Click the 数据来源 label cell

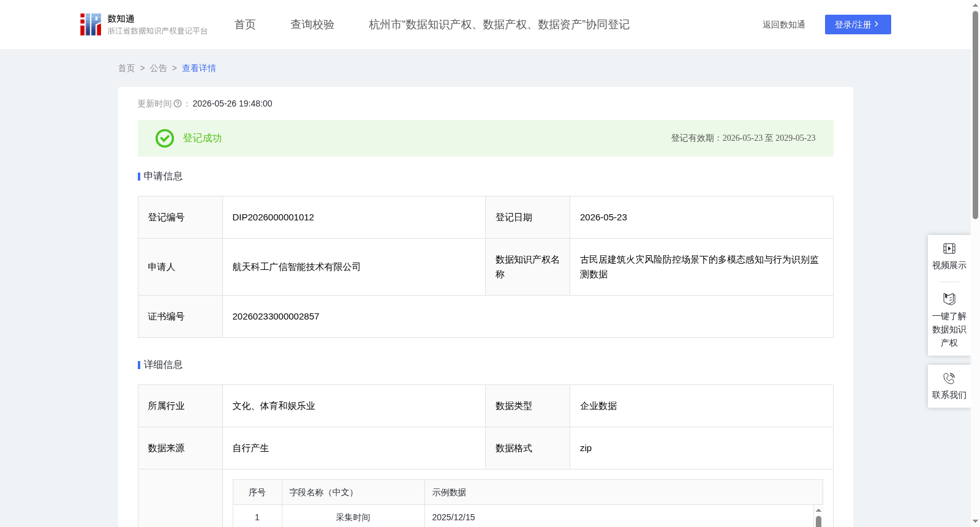pos(180,448)
